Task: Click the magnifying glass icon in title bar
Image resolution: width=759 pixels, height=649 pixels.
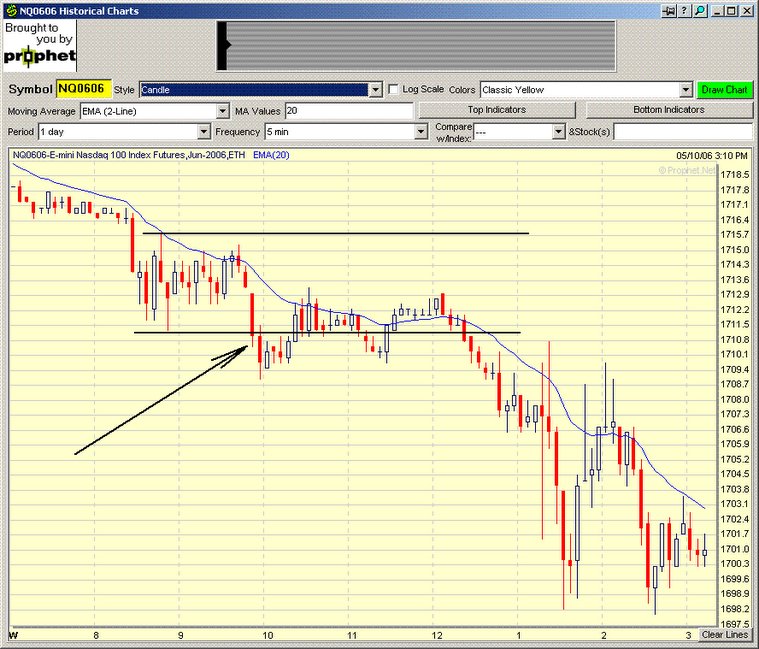Action: coord(700,11)
